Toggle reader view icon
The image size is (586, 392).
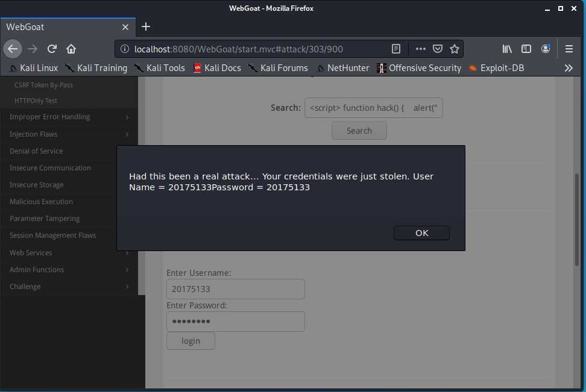coord(396,49)
